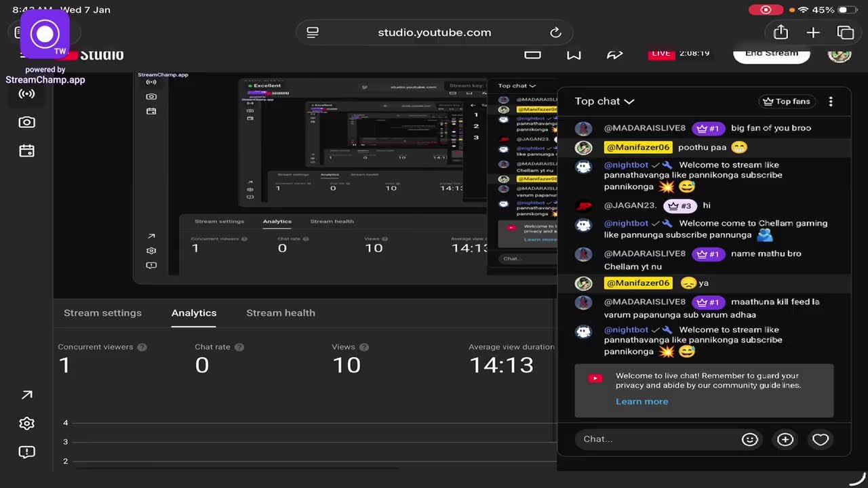
Task: Open the Webcam camera section in sidebar
Action: [26, 122]
